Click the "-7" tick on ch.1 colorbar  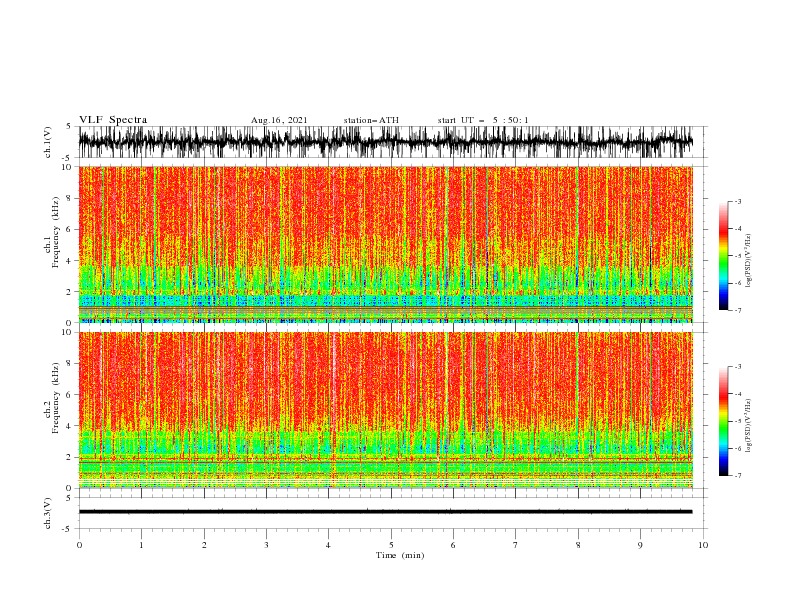738,310
